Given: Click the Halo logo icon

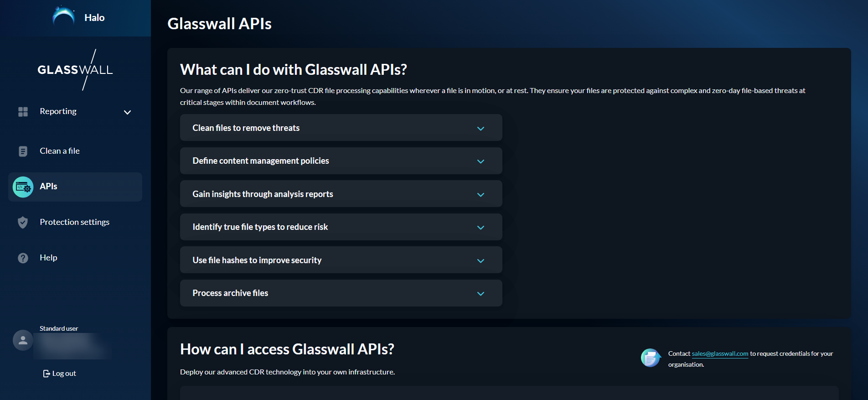Looking at the screenshot, I should click(64, 17).
